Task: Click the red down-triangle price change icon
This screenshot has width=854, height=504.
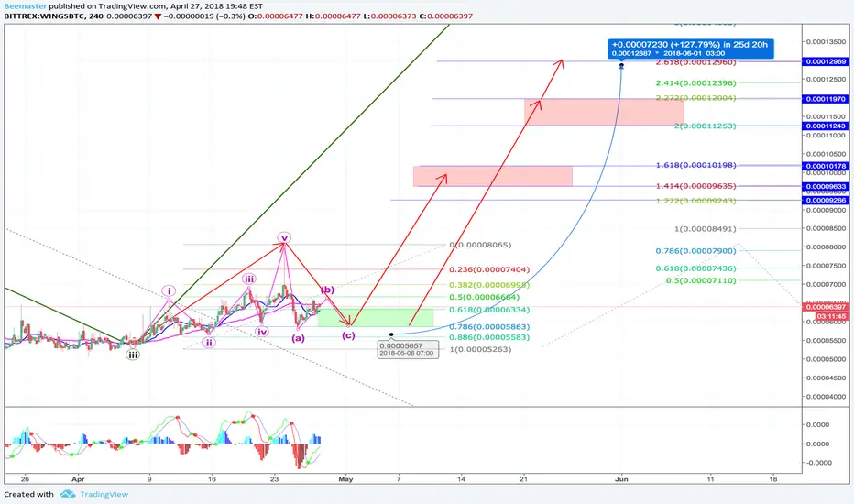Action: coord(158,16)
